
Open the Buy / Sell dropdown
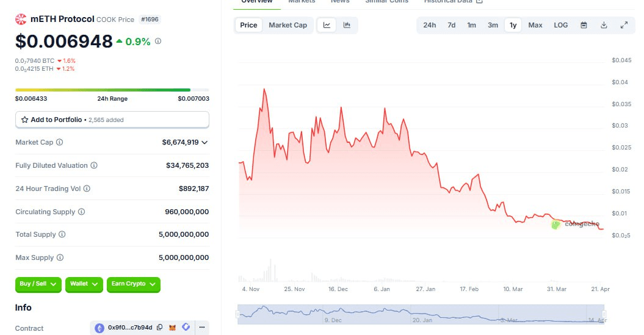pyautogui.click(x=38, y=284)
